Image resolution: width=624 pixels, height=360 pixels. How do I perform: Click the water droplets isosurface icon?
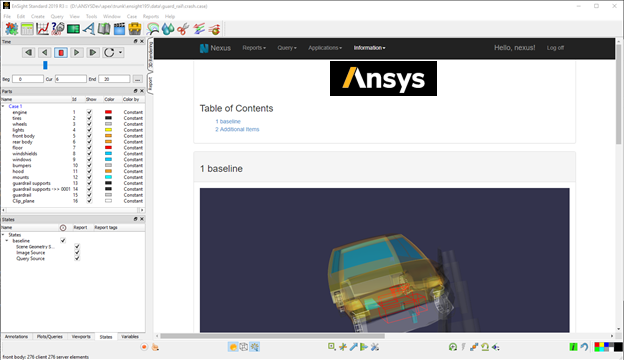pyautogui.click(x=168, y=29)
